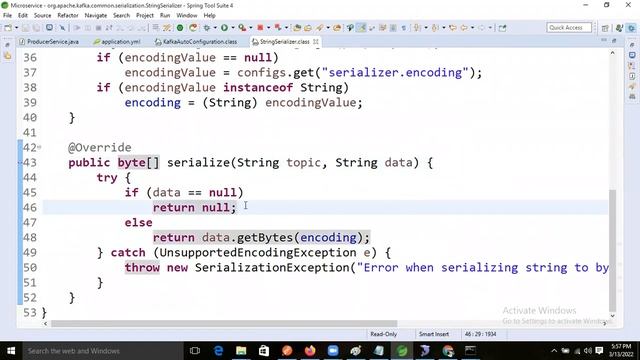Click the green Boot Dashboard relaunch icon
The image size is (640, 360).
pos(180,28)
